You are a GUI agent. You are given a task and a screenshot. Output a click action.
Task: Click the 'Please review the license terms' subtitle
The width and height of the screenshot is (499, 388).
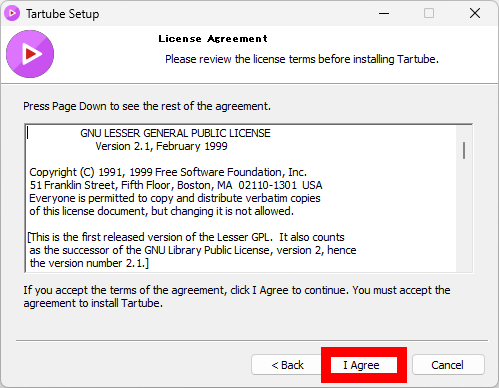[x=302, y=59]
